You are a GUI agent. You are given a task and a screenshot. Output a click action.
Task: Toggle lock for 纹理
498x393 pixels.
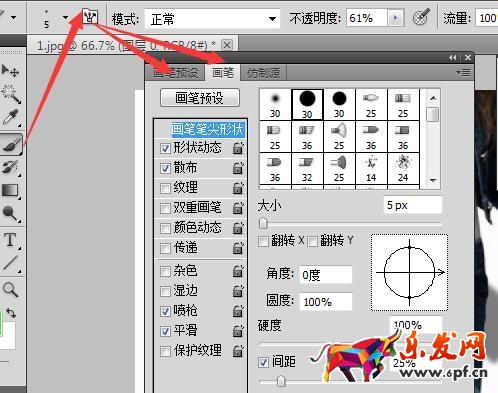click(x=238, y=188)
